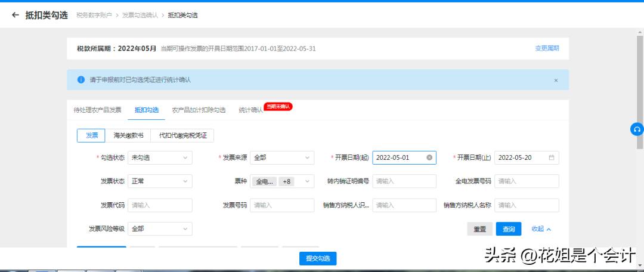Open the 票种 multi-select dropdown
Image resolution: width=644 pixels, height=272 pixels.
[x=281, y=181]
